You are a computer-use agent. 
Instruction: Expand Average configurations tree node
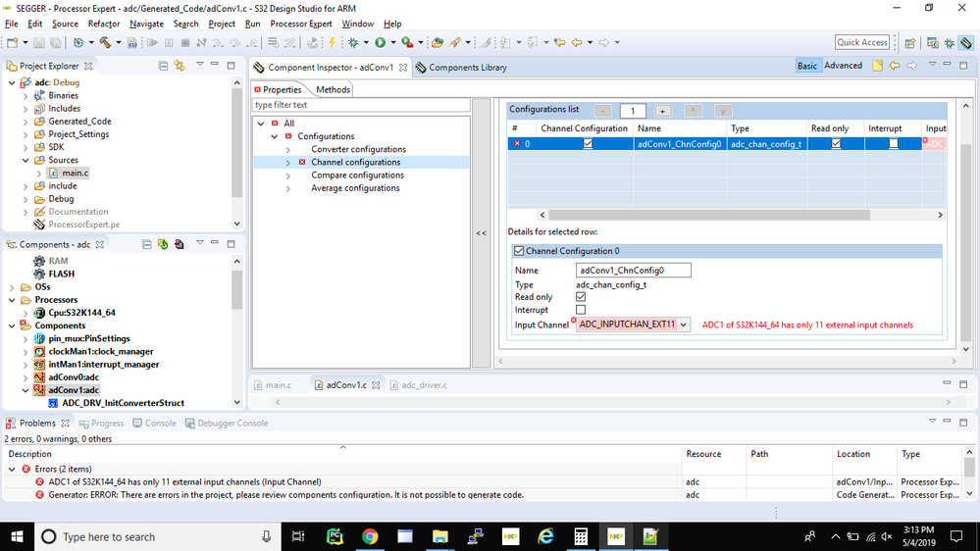(x=288, y=188)
